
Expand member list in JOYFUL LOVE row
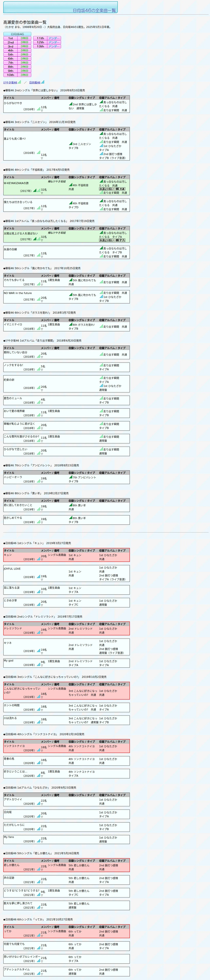[x=42, y=580]
